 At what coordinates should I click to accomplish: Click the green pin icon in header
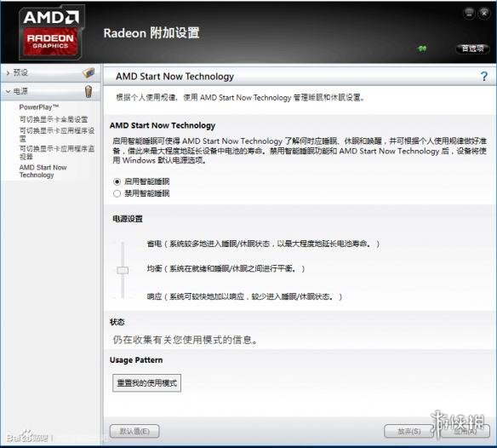tap(422, 49)
